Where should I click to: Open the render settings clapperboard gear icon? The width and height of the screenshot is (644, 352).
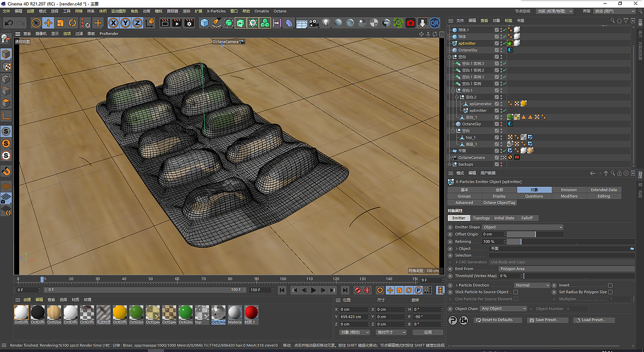189,23
